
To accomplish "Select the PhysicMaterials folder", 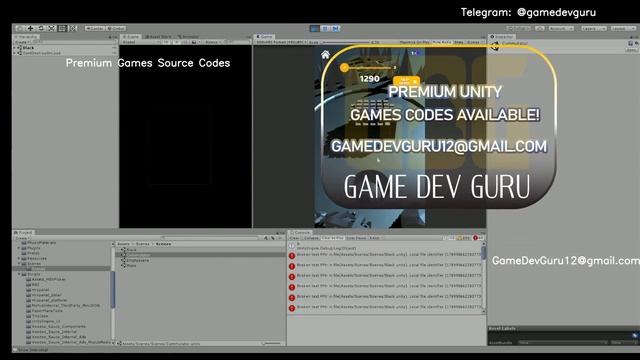I will [42, 242].
